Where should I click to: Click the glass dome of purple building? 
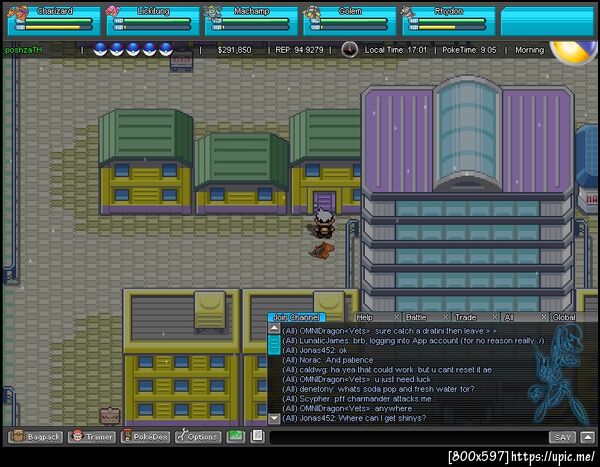pos(467,132)
